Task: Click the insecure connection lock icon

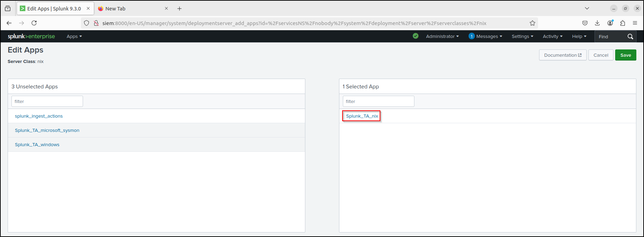Action: pyautogui.click(x=96, y=23)
